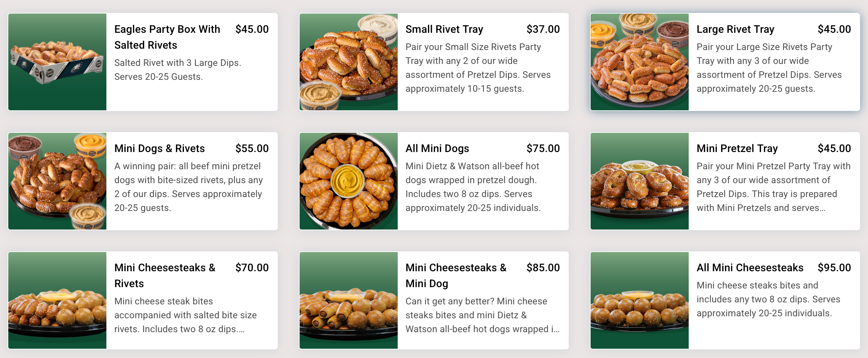Image resolution: width=868 pixels, height=358 pixels.
Task: Click the Mini Dogs & Rivets platter image
Action: pyautogui.click(x=58, y=181)
